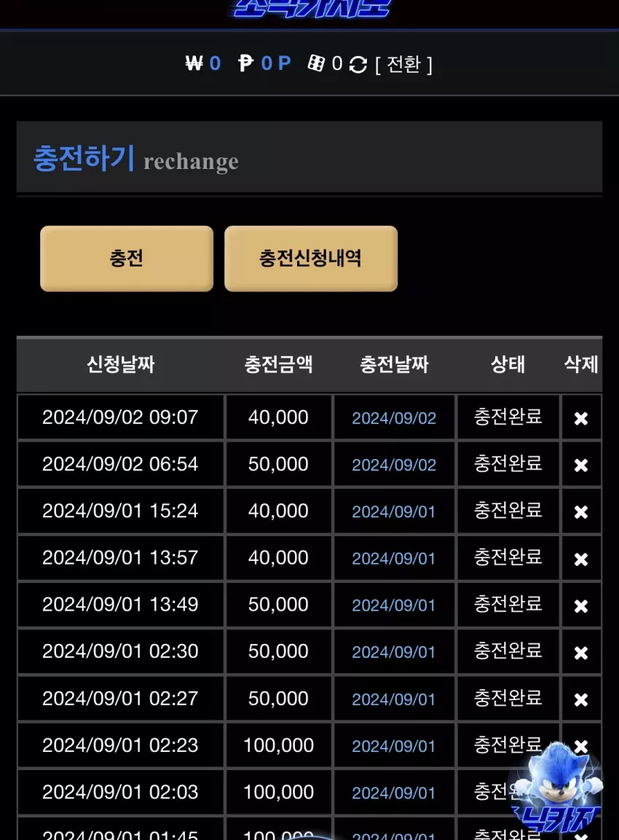Click the 상태 column header

[x=508, y=364]
